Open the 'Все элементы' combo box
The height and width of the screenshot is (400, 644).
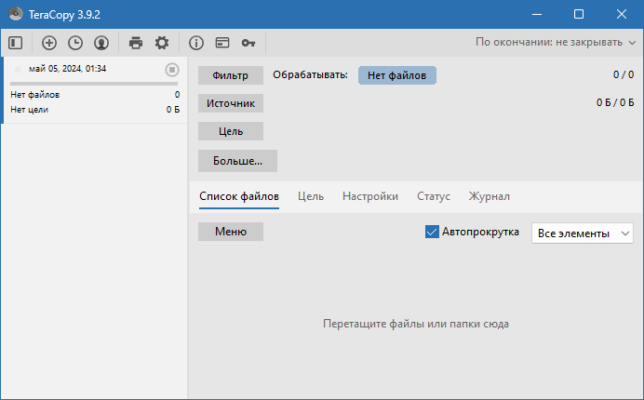click(x=582, y=233)
